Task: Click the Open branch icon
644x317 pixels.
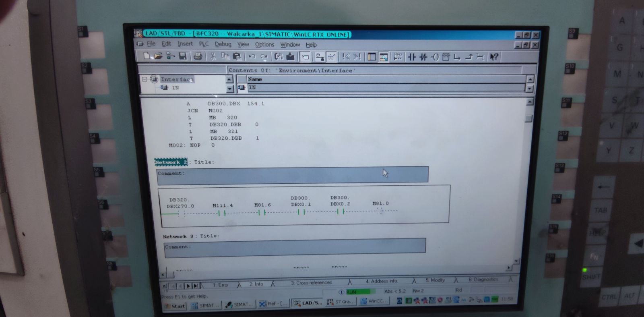Action: click(457, 57)
